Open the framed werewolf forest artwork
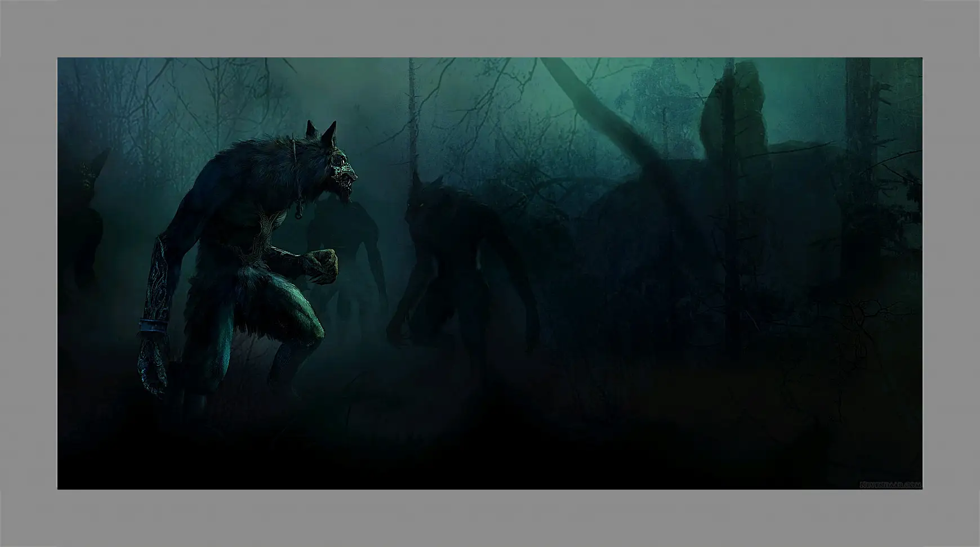The image size is (980, 547). click(489, 273)
